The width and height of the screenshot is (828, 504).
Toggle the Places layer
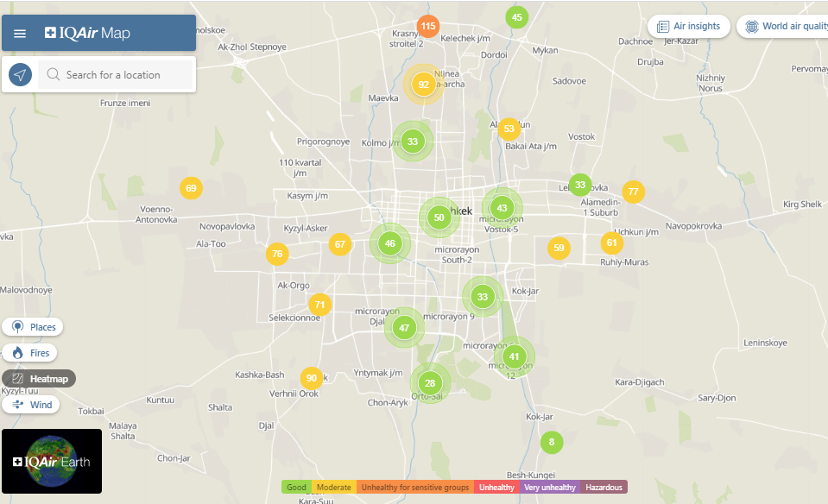point(33,327)
